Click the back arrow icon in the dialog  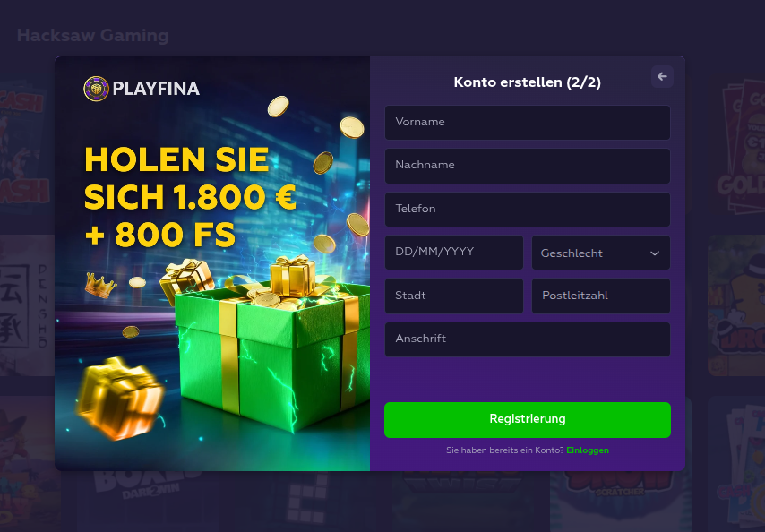662,76
